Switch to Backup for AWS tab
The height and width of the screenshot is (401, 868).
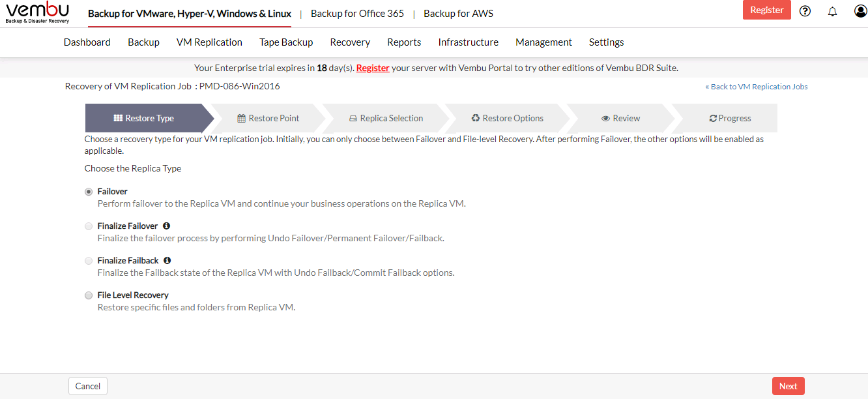tap(458, 13)
